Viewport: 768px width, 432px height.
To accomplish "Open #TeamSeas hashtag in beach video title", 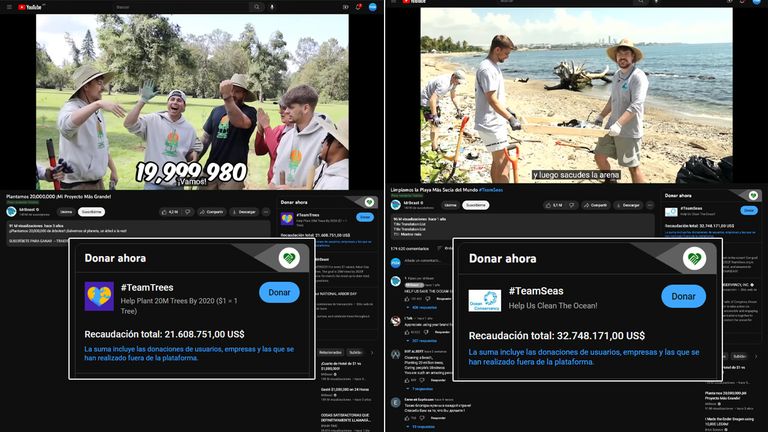I will (x=491, y=190).
